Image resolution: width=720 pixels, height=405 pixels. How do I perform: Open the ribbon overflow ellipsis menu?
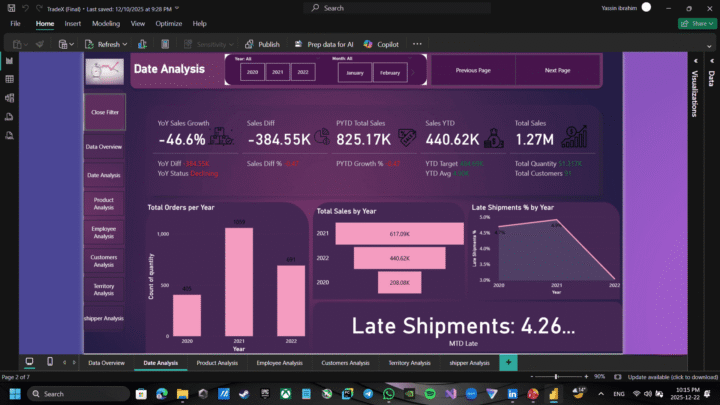coord(417,44)
